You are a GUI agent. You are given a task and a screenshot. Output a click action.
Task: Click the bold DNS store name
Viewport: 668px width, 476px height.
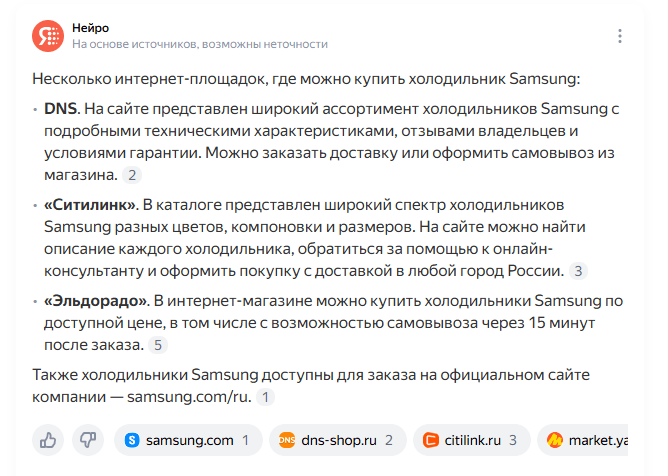60,108
